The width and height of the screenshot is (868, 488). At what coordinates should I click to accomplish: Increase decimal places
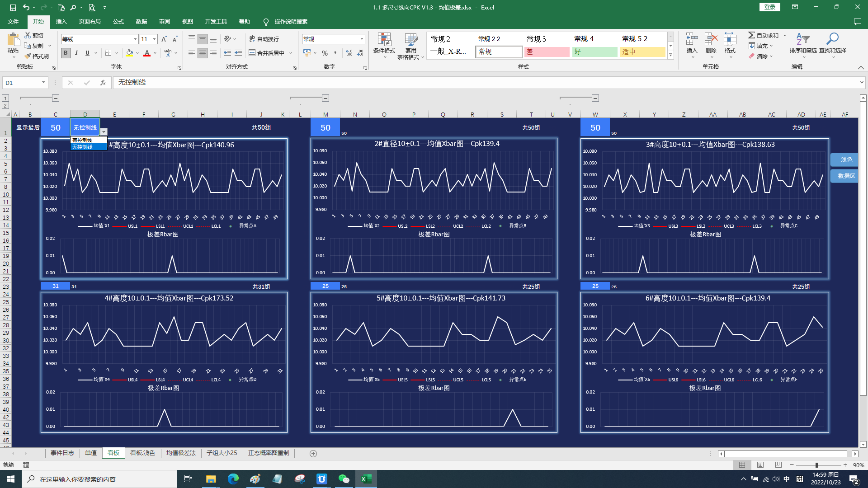[349, 53]
